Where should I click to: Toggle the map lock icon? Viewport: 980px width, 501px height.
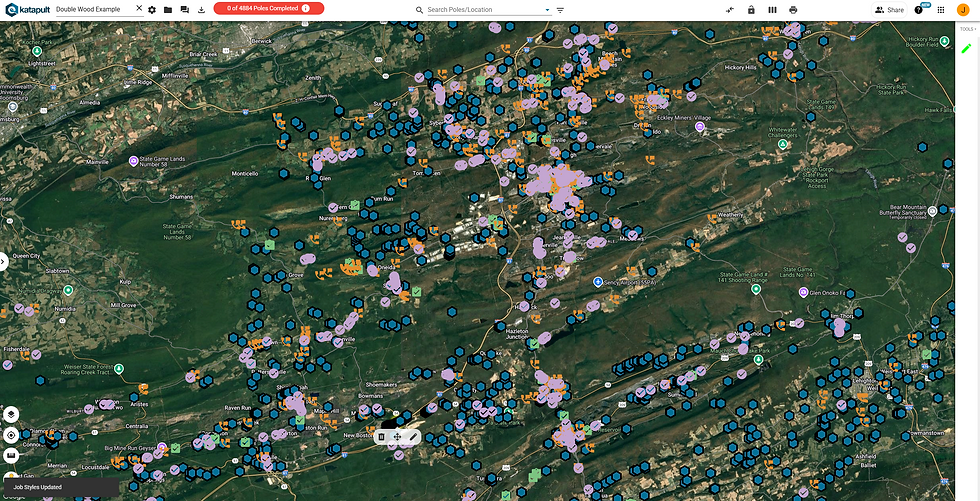[751, 10]
